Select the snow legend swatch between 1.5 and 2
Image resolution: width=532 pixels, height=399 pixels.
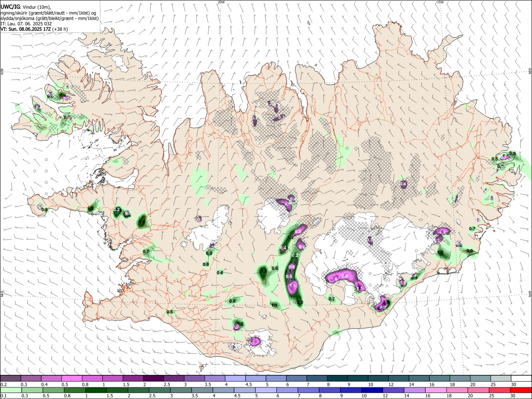(x=133, y=379)
